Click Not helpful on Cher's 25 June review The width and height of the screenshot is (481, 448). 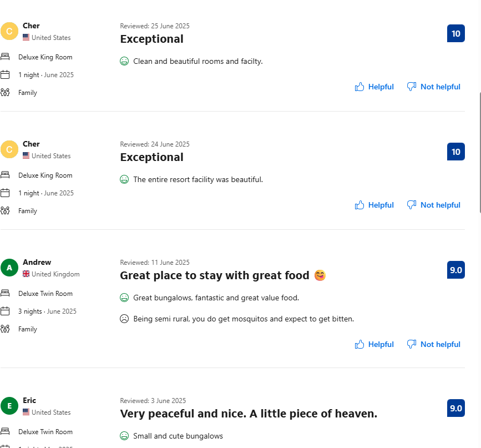coord(434,87)
